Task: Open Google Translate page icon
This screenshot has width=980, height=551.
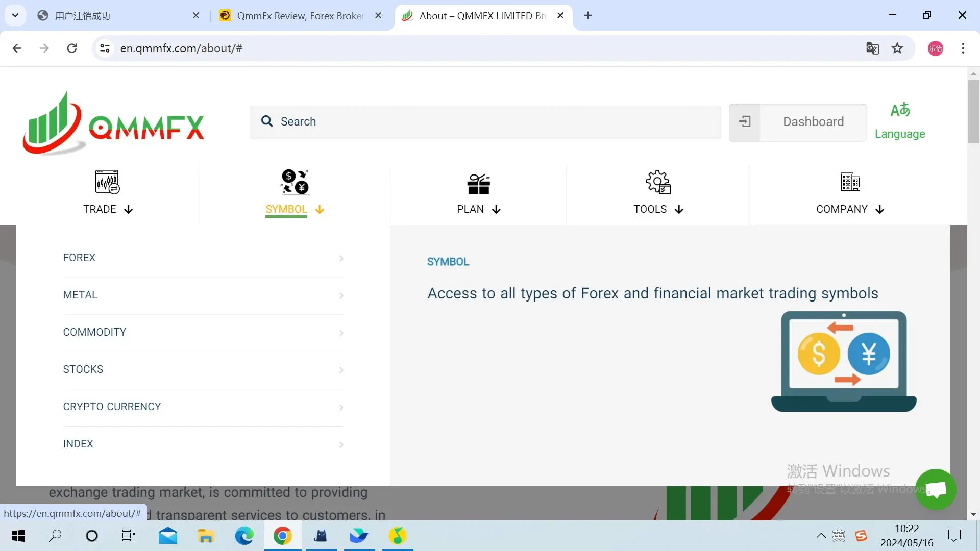Action: tap(873, 48)
